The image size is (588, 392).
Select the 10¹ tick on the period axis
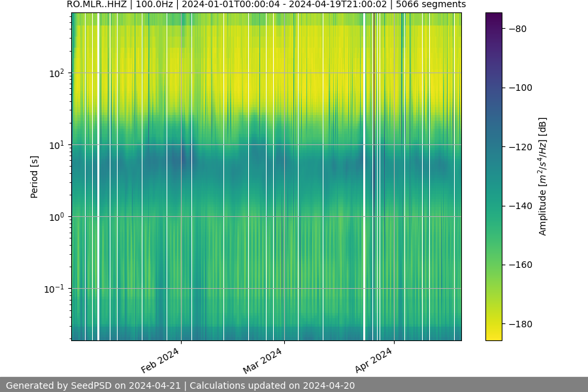coord(57,144)
